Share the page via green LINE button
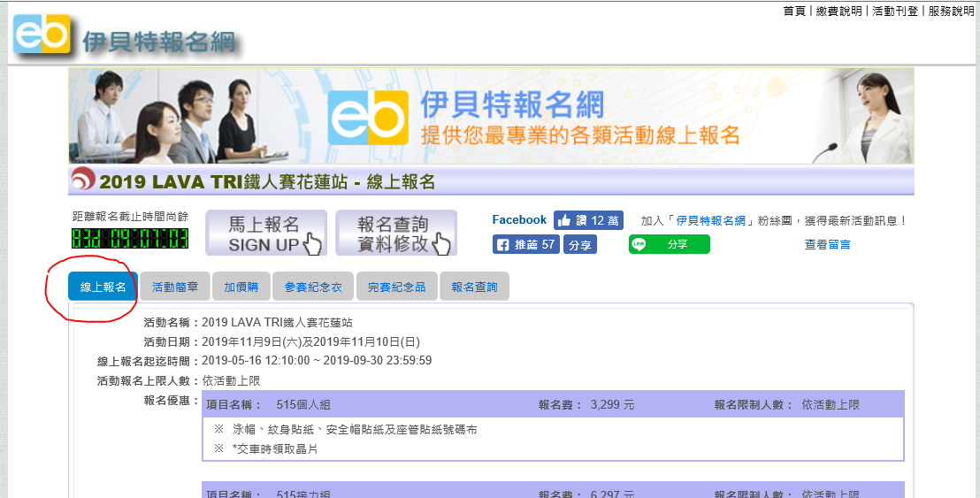980x498 pixels. point(669,244)
